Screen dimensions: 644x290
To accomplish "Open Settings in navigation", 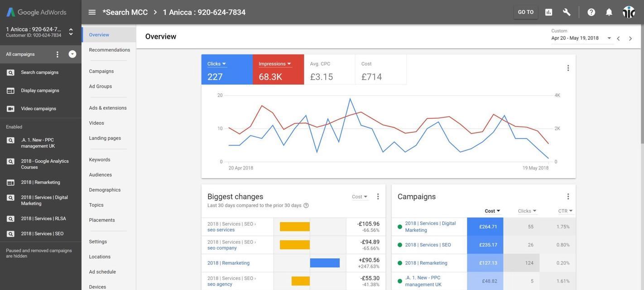I will [x=98, y=242].
